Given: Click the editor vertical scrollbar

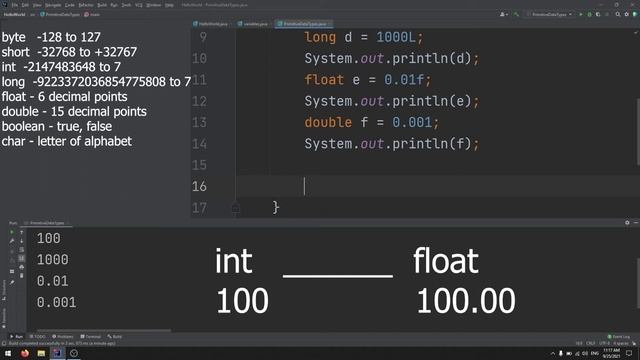Looking at the screenshot, I should pos(638,132).
